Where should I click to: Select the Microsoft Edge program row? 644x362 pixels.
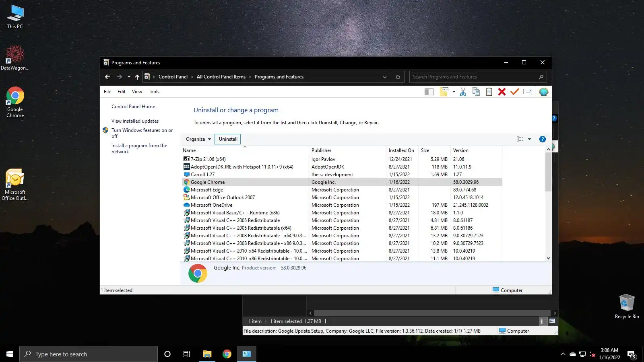(x=343, y=190)
